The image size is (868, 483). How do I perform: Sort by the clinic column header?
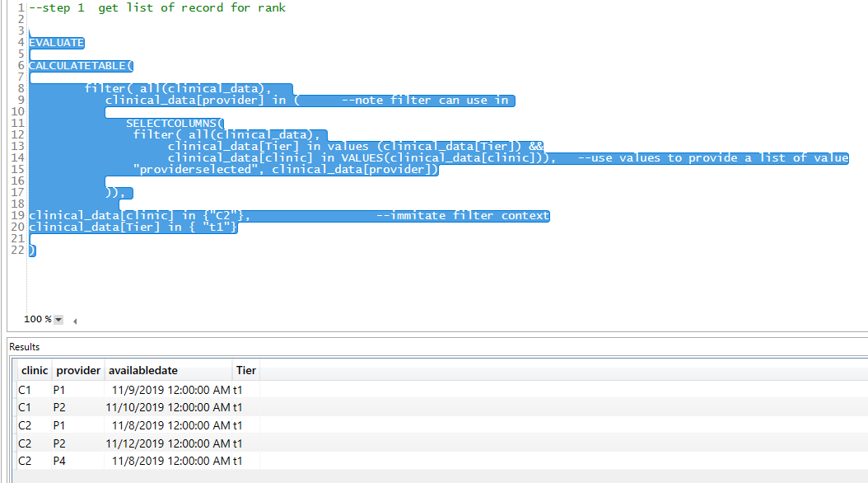(x=35, y=370)
